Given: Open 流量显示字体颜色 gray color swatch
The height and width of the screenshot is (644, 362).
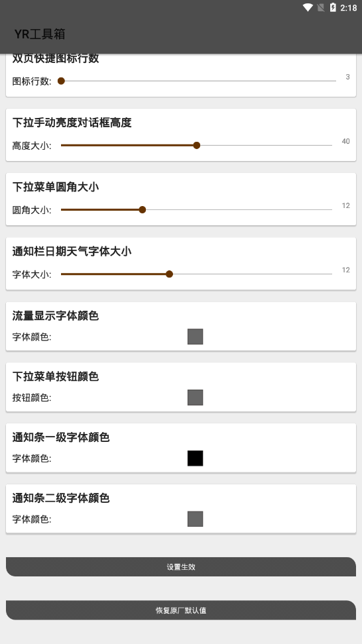Looking at the screenshot, I should pyautogui.click(x=195, y=337).
